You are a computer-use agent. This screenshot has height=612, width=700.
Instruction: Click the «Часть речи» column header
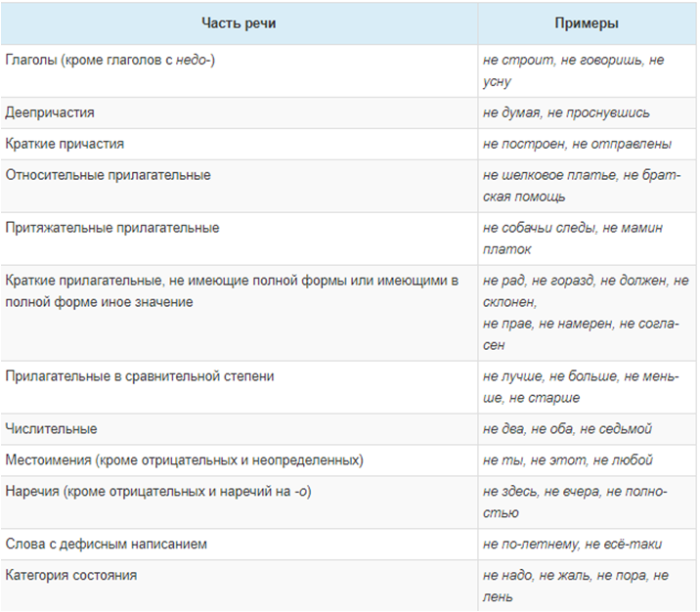(x=239, y=23)
